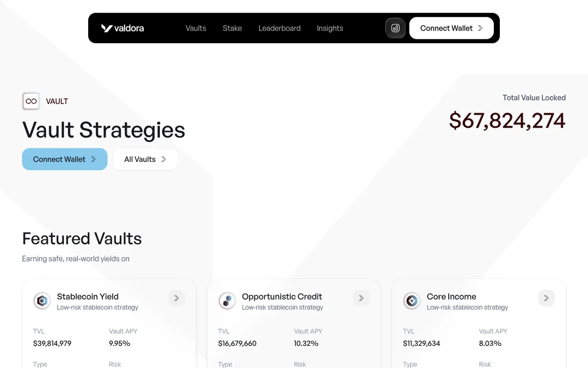The image size is (588, 368).
Task: Open the Leaderboard nav link
Action: coord(279,28)
